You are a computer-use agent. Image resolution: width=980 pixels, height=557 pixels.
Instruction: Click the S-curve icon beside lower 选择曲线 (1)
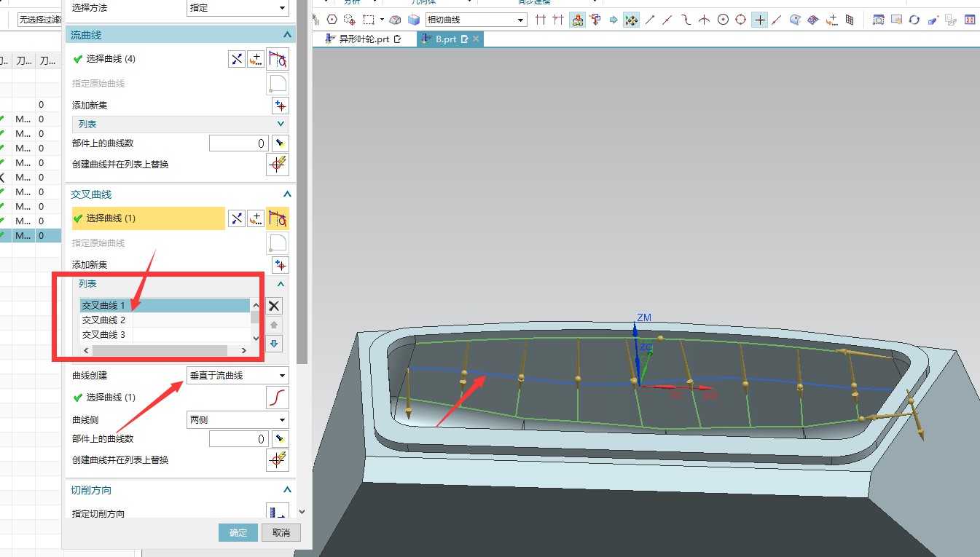pos(278,398)
